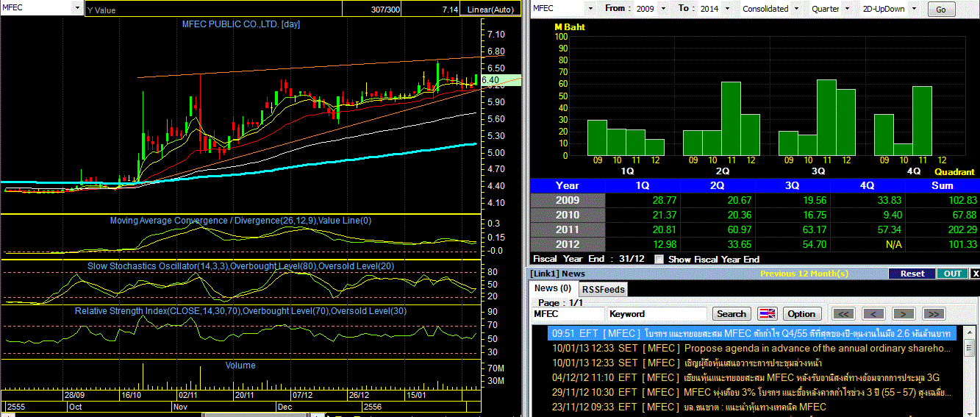
Task: Expand the Quarter period dropdown
Action: [845, 8]
